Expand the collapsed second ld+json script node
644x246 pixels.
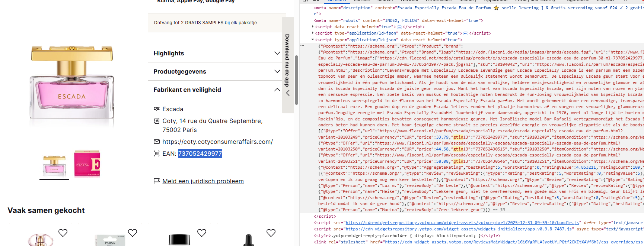313,33
